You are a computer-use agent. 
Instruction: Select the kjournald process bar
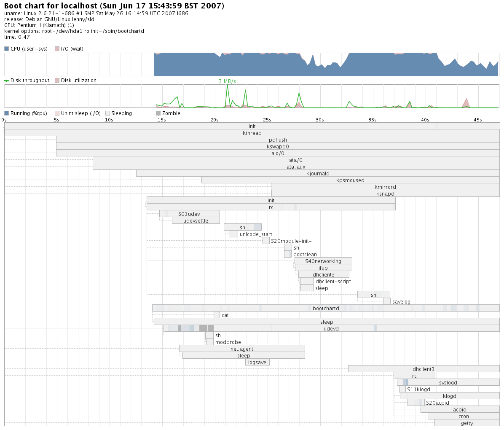tap(318, 174)
